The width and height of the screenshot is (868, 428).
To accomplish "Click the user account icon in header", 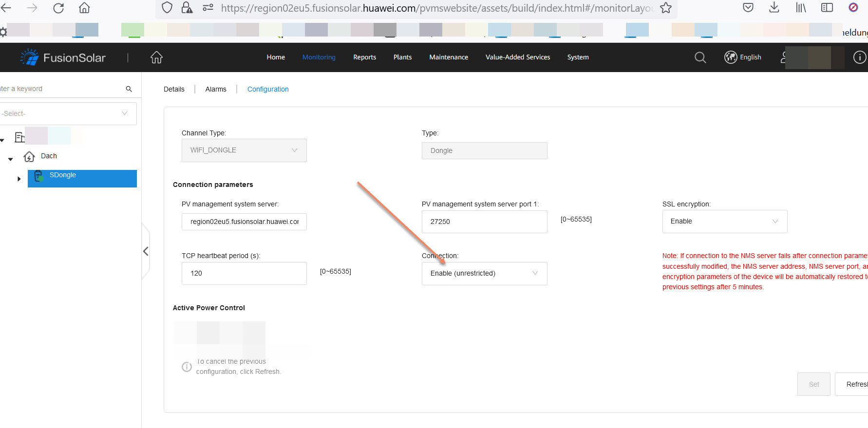I will coord(783,57).
